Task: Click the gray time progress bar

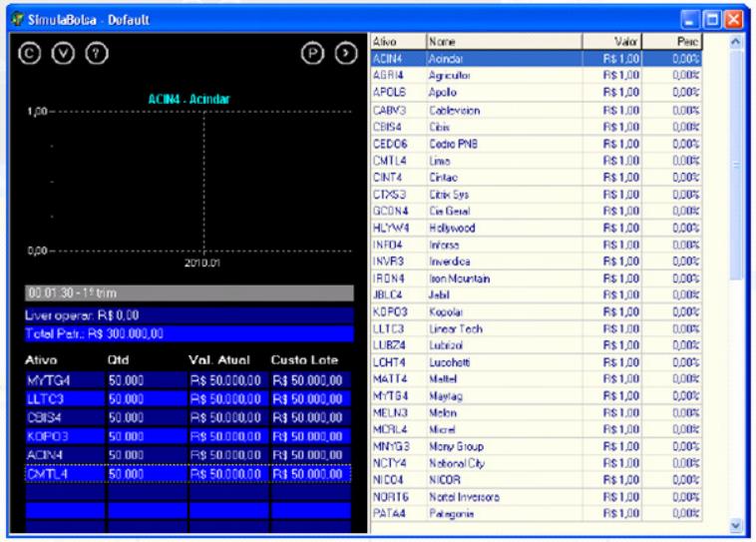Action: click(x=189, y=293)
